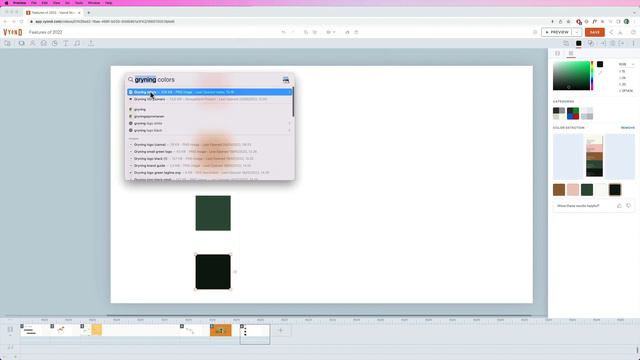Open the Motion path icon
Screen dimensions: 640x360
pos(612,43)
